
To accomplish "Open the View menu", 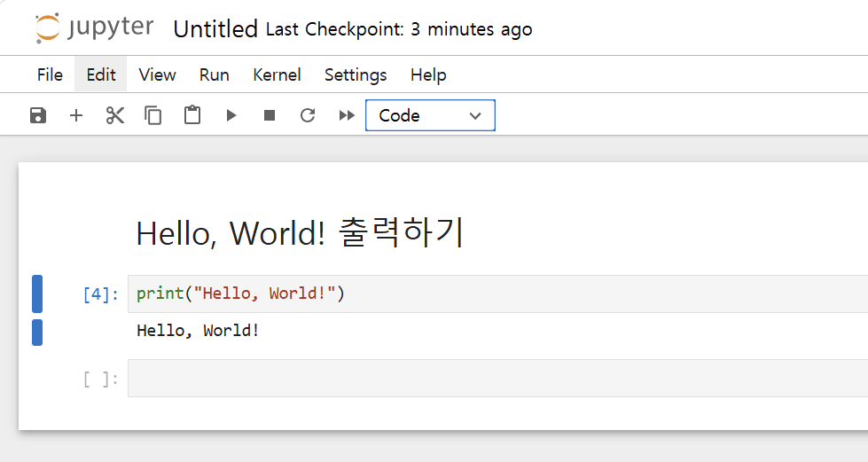I will point(157,74).
